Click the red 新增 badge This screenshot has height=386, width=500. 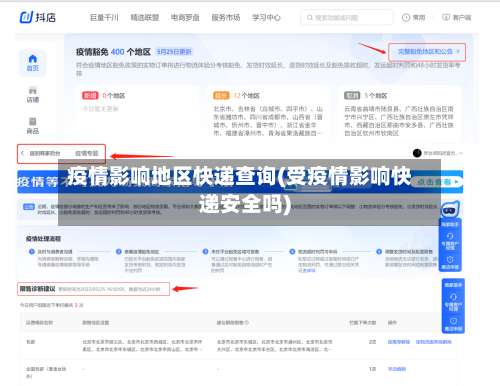pyautogui.click(x=90, y=96)
